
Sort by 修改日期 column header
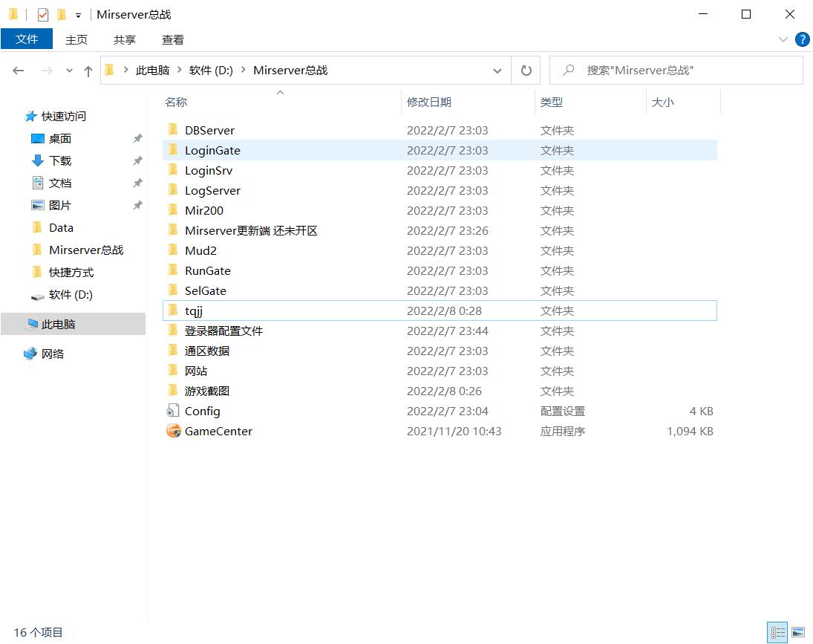point(429,102)
